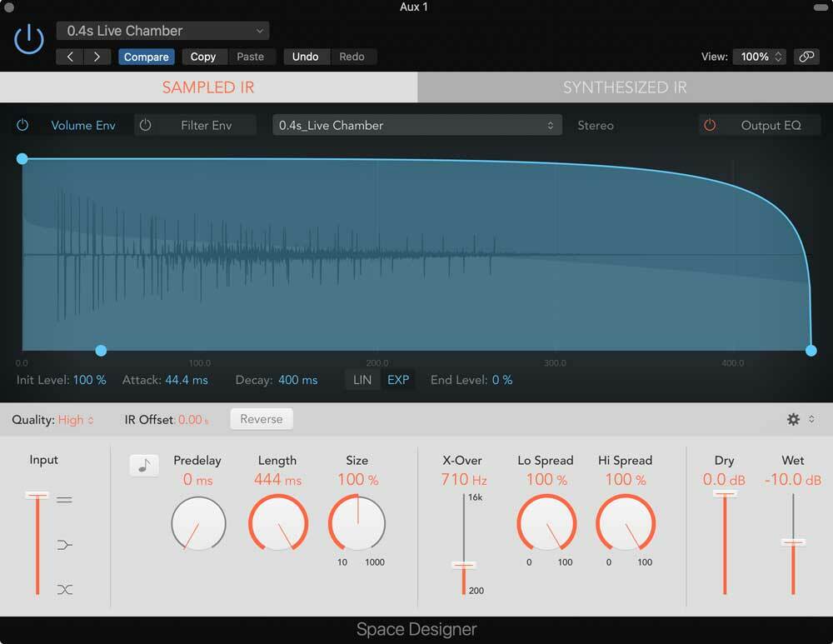Click the link chain icon
833x644 pixels.
point(806,57)
